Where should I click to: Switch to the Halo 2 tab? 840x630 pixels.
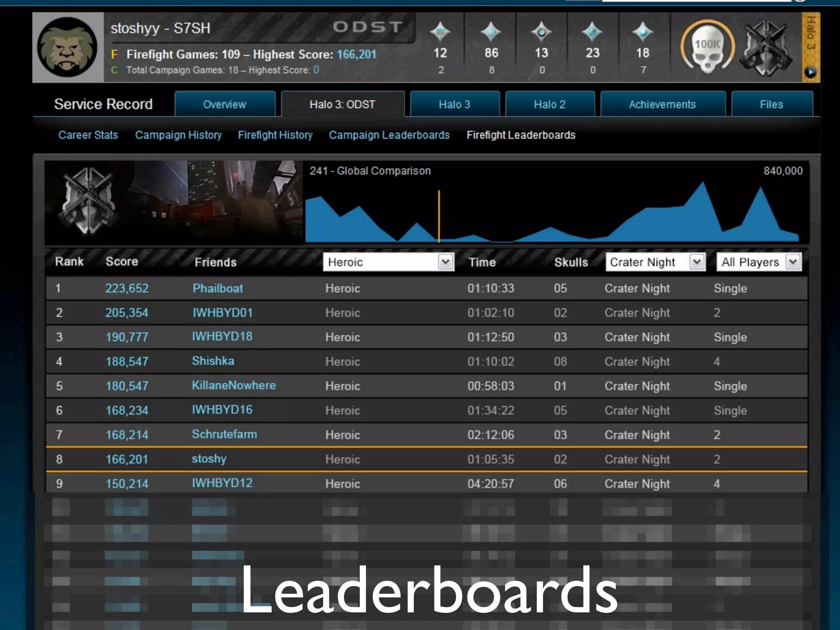(550, 104)
